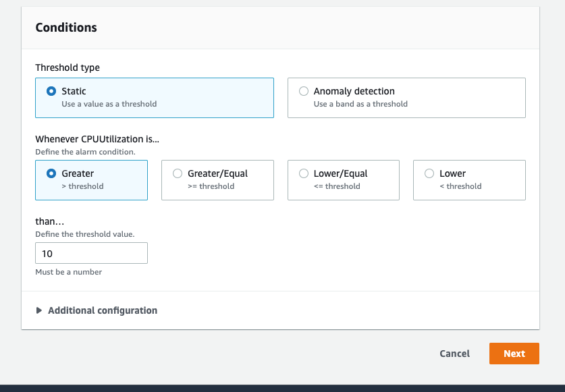Choose the Lower/Equal condition radio circle

point(304,173)
